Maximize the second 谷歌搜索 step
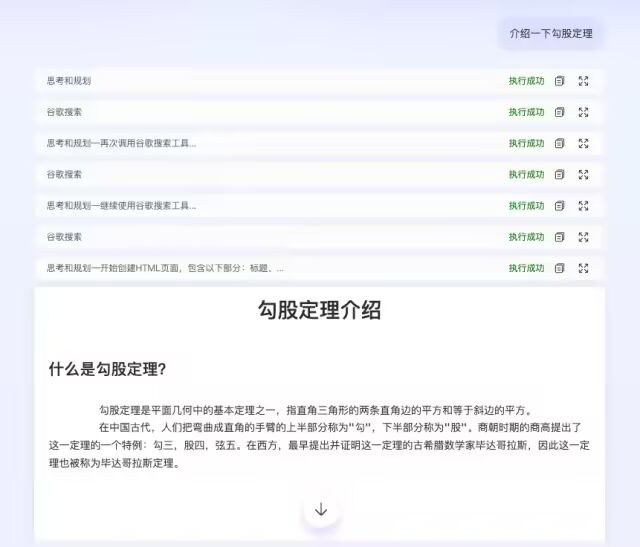Image resolution: width=640 pixels, height=547 pixels. tap(584, 174)
